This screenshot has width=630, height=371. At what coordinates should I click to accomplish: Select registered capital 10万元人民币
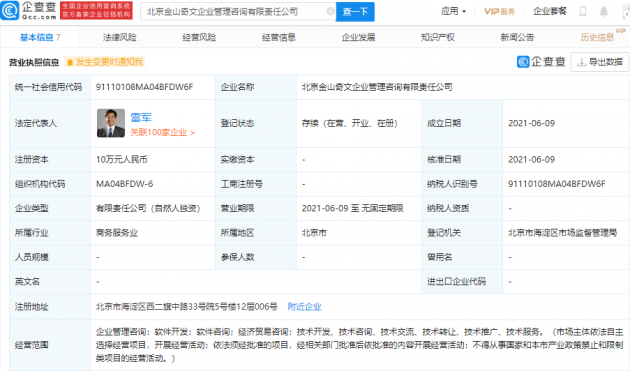click(121, 160)
